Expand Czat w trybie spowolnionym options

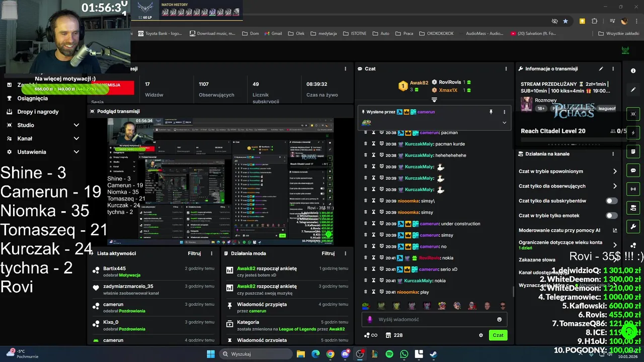tap(615, 171)
